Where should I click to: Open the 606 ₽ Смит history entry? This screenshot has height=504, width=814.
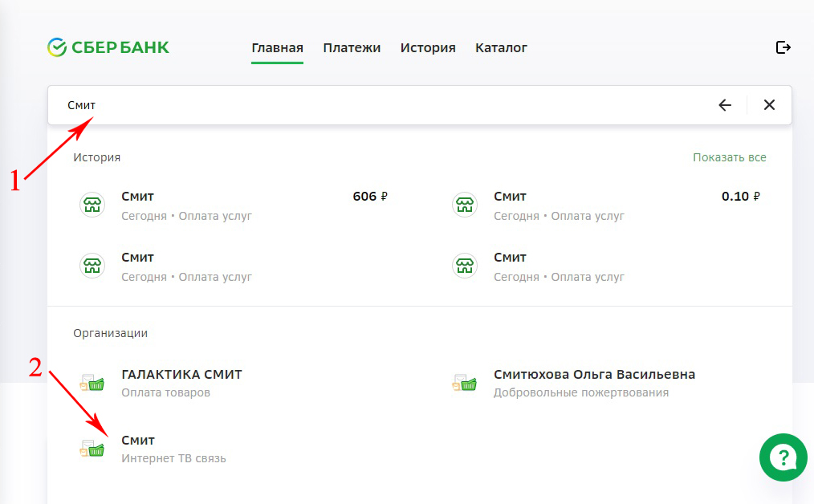[x=241, y=205]
